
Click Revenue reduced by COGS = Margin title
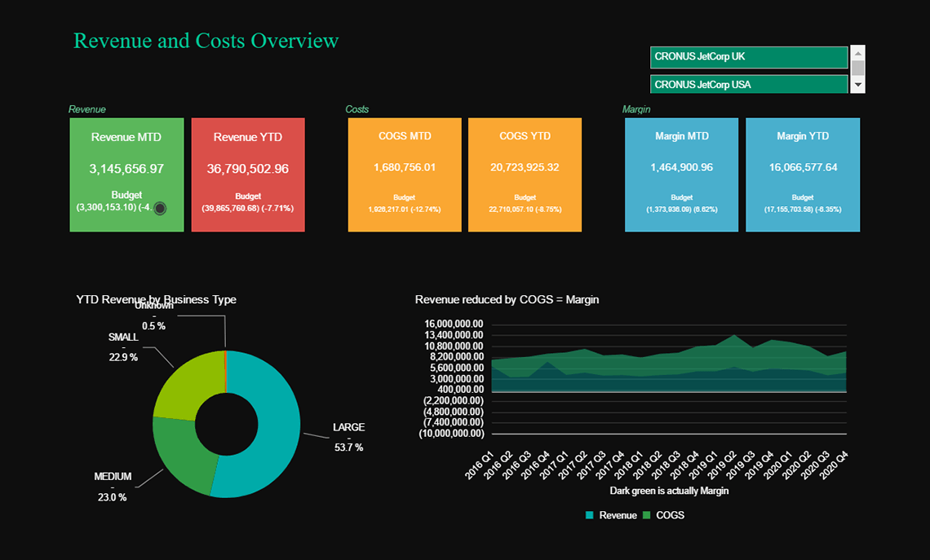[507, 299]
